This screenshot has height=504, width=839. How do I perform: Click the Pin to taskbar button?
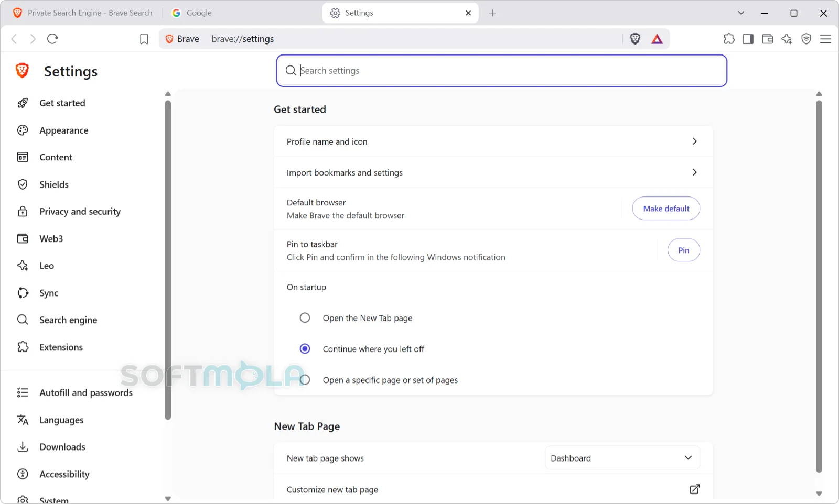[684, 250]
